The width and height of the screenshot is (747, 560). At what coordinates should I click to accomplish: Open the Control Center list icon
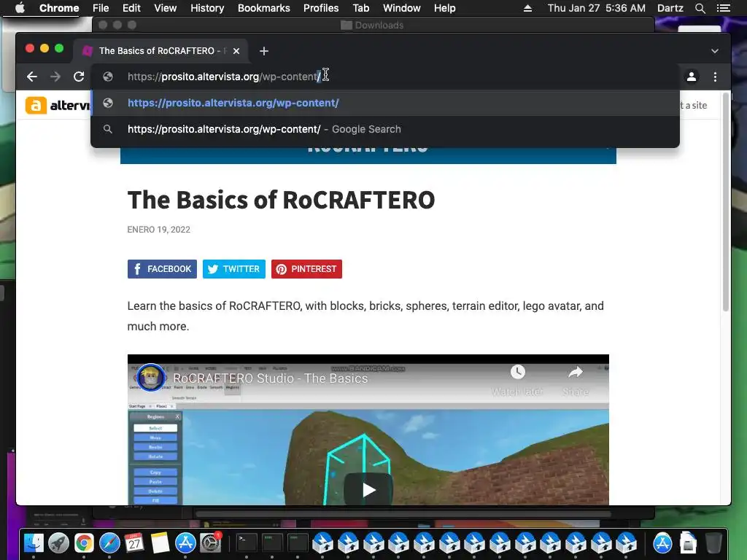tap(723, 8)
